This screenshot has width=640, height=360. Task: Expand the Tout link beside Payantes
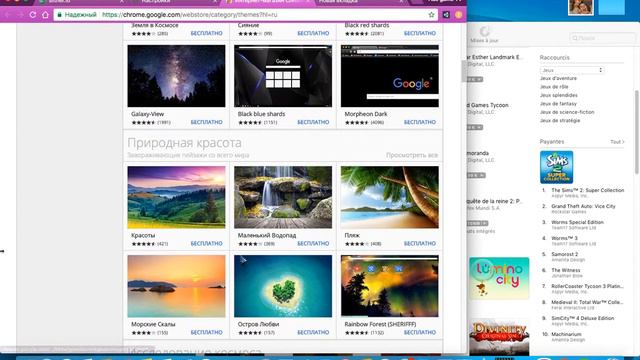617,142
